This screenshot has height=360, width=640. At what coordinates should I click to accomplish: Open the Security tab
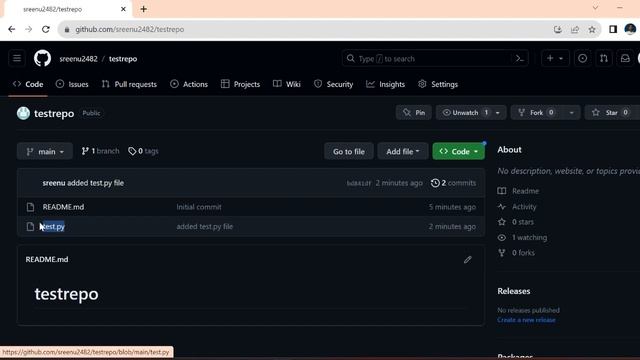coord(333,84)
